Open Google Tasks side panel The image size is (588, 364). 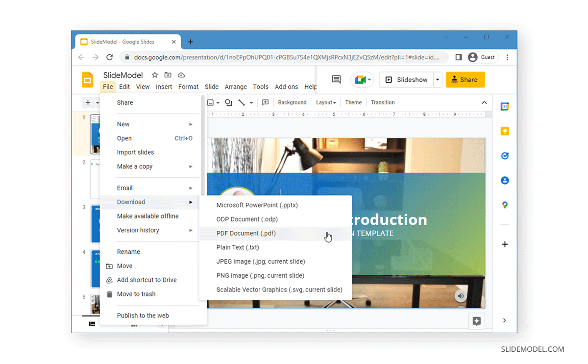click(505, 156)
